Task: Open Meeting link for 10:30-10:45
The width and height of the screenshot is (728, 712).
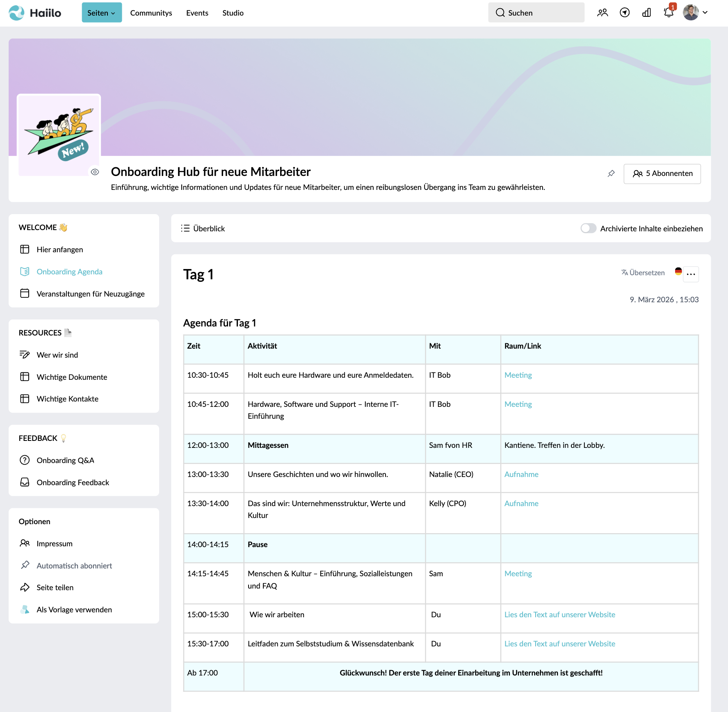Action: pyautogui.click(x=518, y=375)
